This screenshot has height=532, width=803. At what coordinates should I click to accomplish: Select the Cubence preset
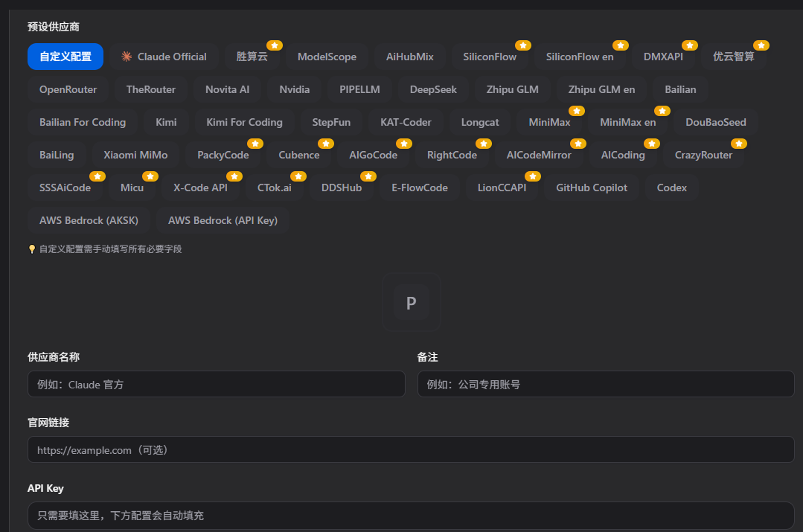299,155
